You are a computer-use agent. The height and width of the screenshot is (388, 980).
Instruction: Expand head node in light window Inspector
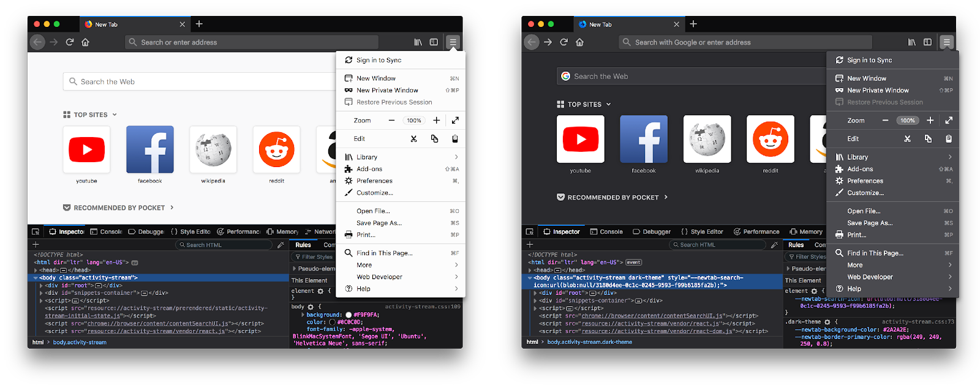(36, 270)
